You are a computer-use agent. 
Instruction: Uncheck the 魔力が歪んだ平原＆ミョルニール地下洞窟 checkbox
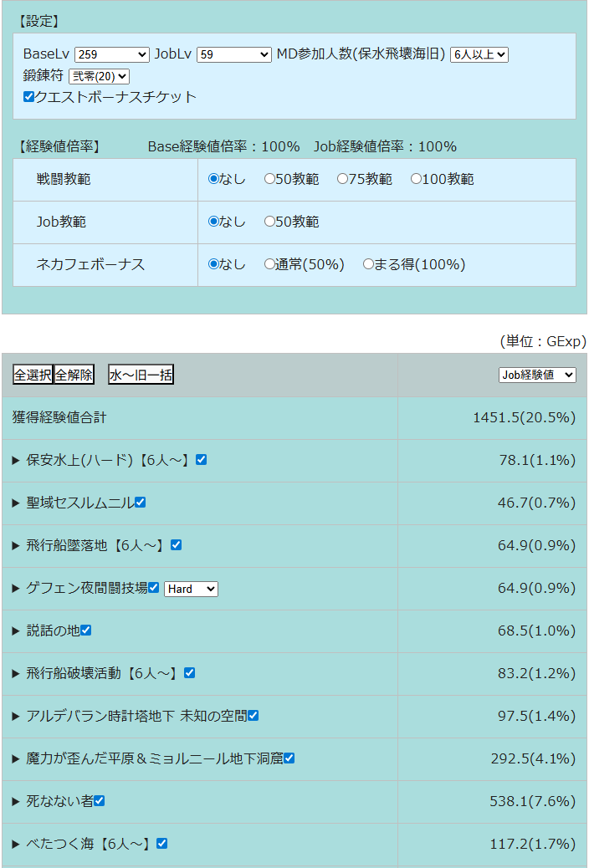click(x=289, y=758)
